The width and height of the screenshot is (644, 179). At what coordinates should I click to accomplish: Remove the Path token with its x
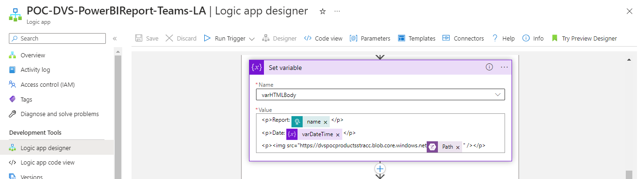tap(458, 147)
